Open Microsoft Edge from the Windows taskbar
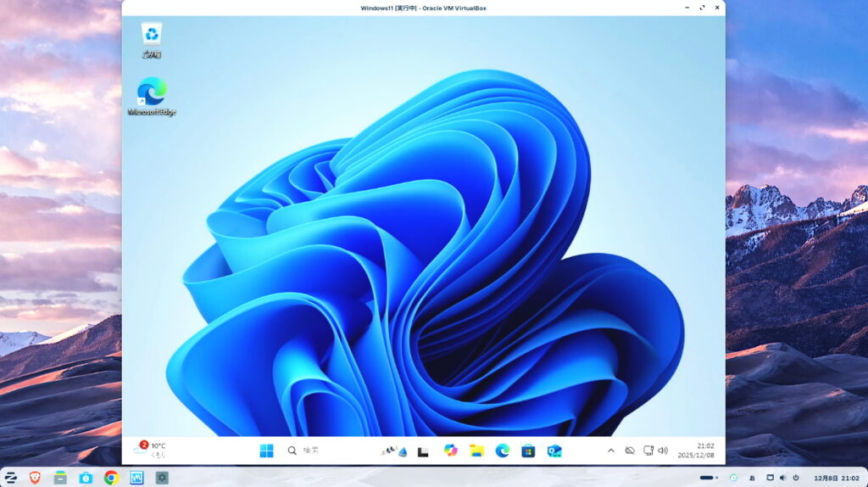Viewport: 868px width, 487px height. [503, 451]
